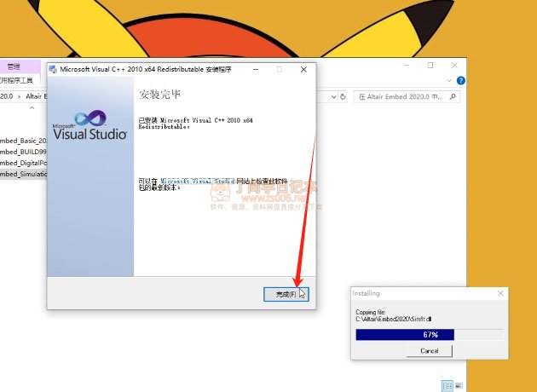Screen dimensions: 537x392
Task: Switch Explorer to details view icon
Action: point(447,386)
